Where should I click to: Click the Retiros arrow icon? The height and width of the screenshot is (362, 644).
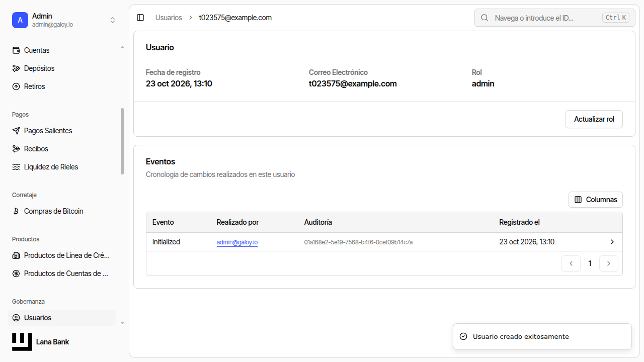coord(16,86)
